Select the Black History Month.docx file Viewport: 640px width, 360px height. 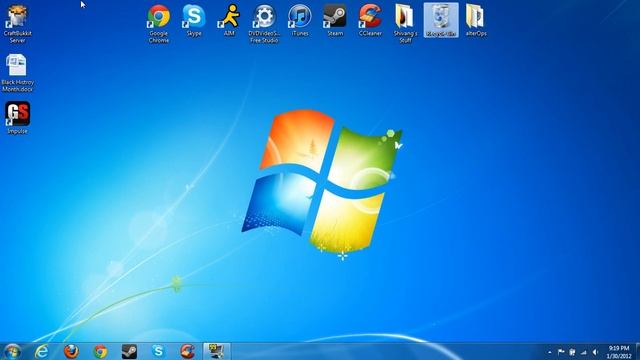pos(18,73)
